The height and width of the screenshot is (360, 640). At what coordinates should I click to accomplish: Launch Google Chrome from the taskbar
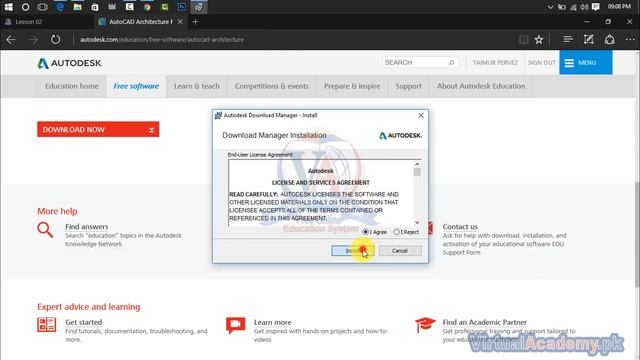(147, 7)
